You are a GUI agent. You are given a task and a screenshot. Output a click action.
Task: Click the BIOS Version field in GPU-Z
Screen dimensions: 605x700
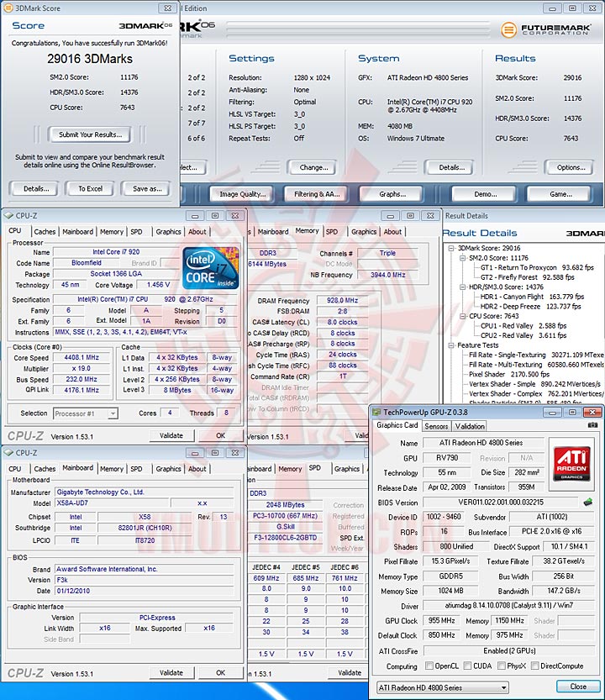coord(501,503)
